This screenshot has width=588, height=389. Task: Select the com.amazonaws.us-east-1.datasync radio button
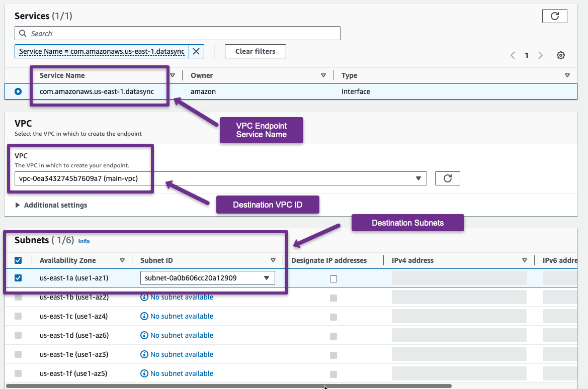(x=19, y=91)
